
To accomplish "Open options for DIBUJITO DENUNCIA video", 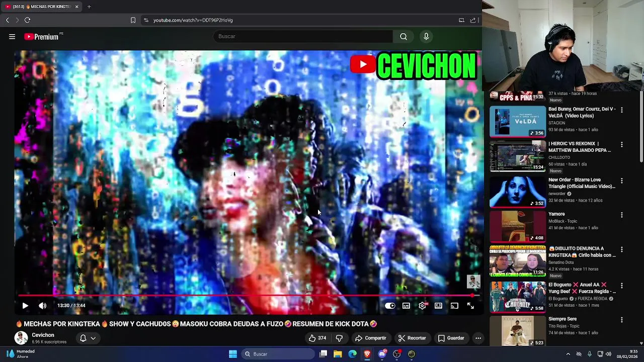I will (x=622, y=249).
